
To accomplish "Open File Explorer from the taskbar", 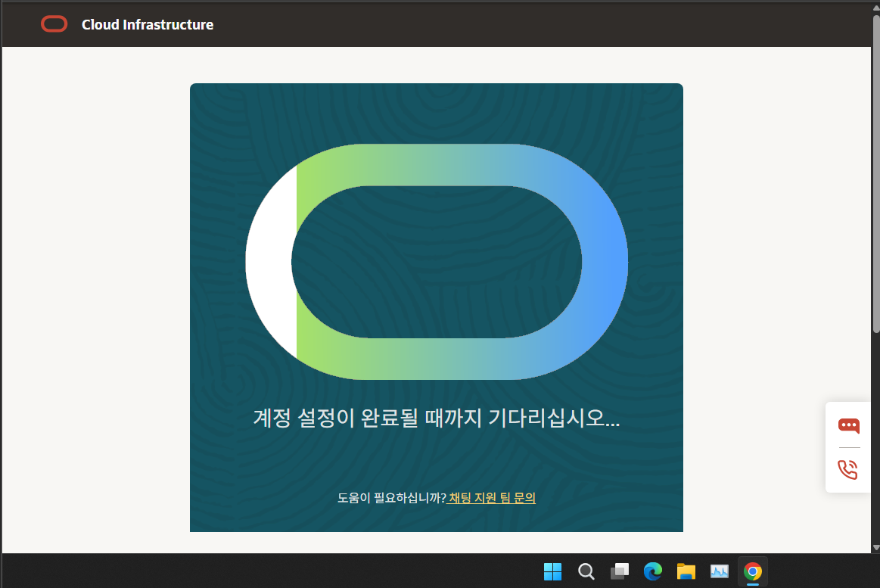I will pyautogui.click(x=686, y=571).
